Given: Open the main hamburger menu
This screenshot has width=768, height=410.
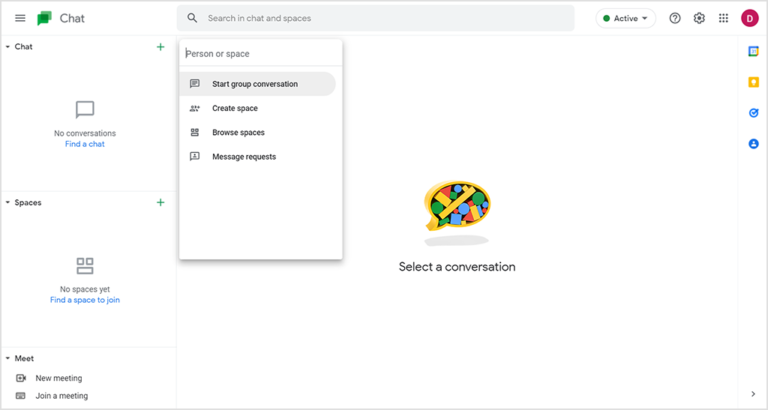Looking at the screenshot, I should tap(20, 18).
